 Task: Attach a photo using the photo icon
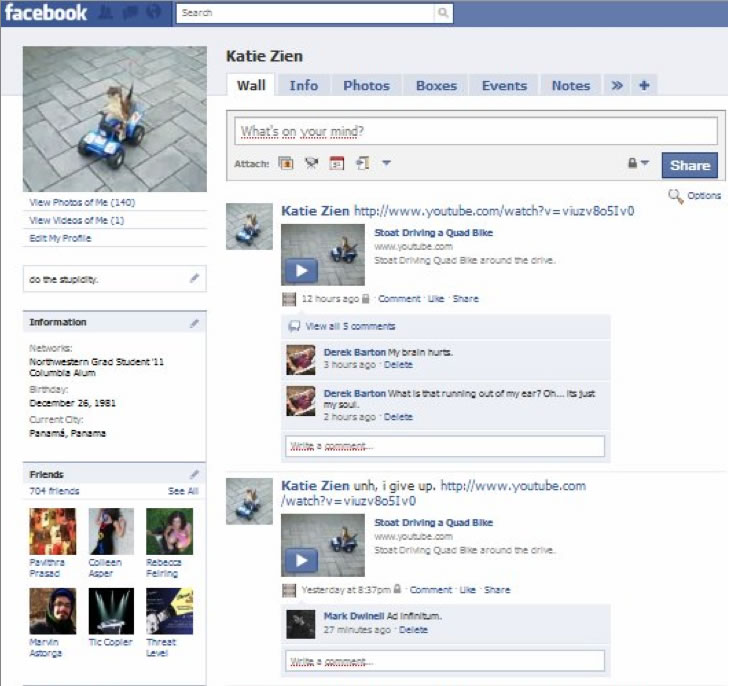[286, 163]
